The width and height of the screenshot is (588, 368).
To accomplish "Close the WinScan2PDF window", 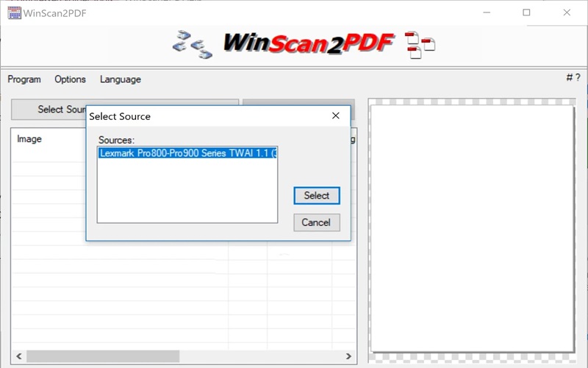I will point(567,13).
